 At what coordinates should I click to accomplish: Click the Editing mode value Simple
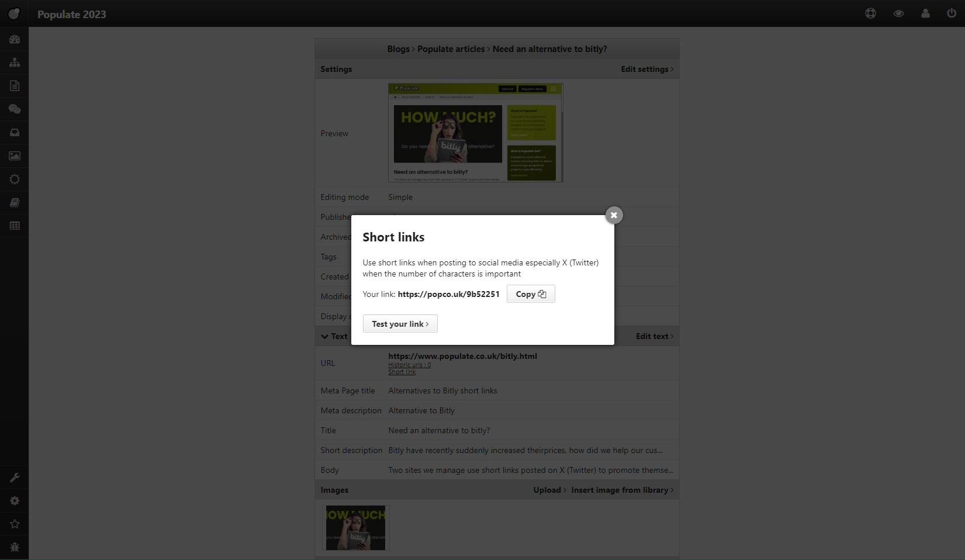coord(400,197)
